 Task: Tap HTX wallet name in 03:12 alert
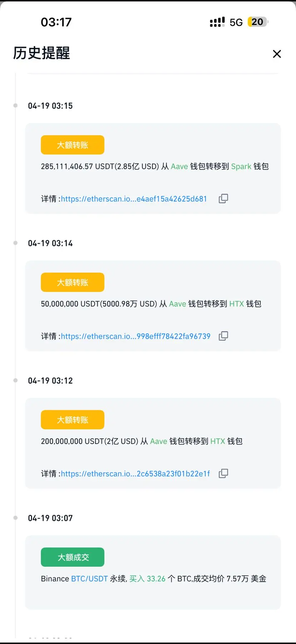[x=217, y=441]
